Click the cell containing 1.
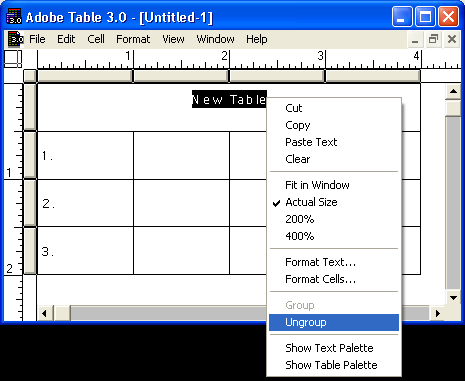The image size is (465, 381). (85, 156)
